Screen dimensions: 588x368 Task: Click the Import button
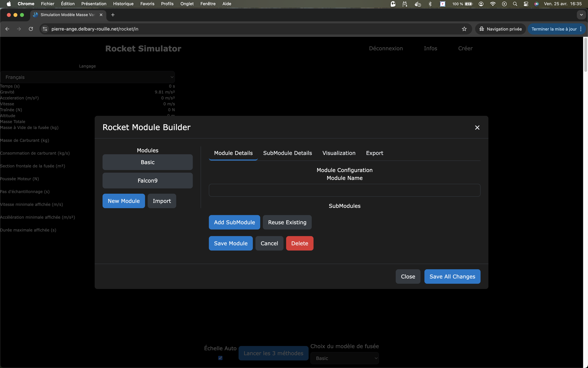click(162, 201)
